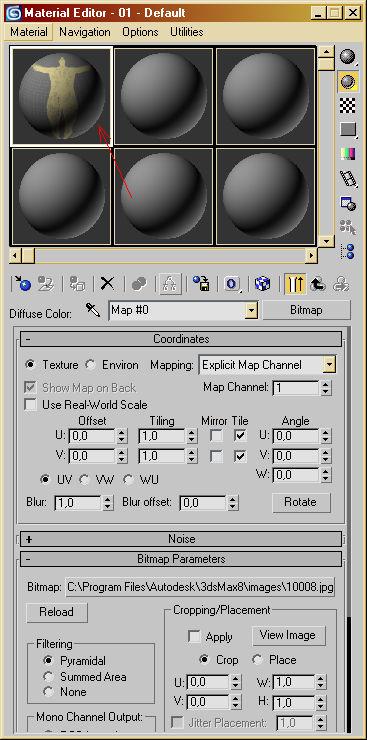Open the Material menu

click(x=29, y=32)
